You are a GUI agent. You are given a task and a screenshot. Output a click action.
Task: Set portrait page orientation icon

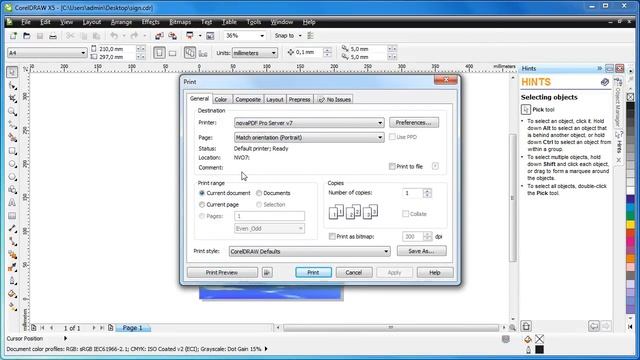click(159, 53)
